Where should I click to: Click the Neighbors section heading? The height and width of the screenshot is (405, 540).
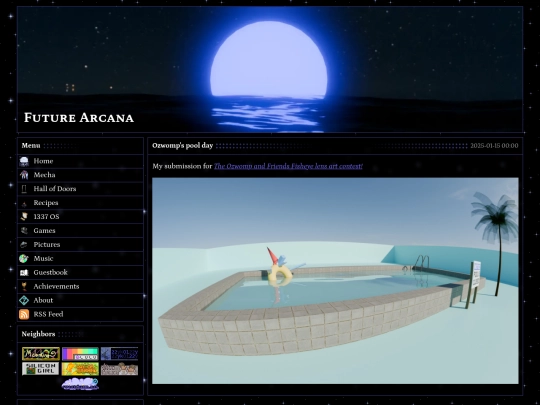[38, 334]
